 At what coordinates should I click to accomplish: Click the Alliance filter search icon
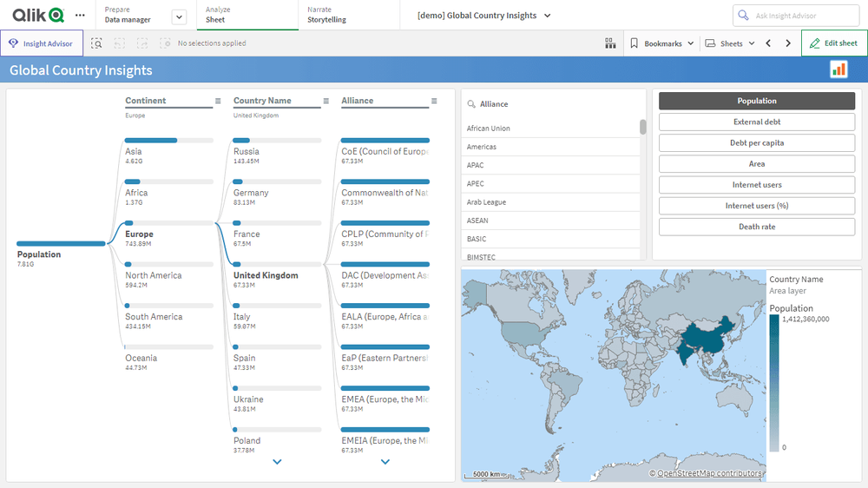click(x=471, y=104)
